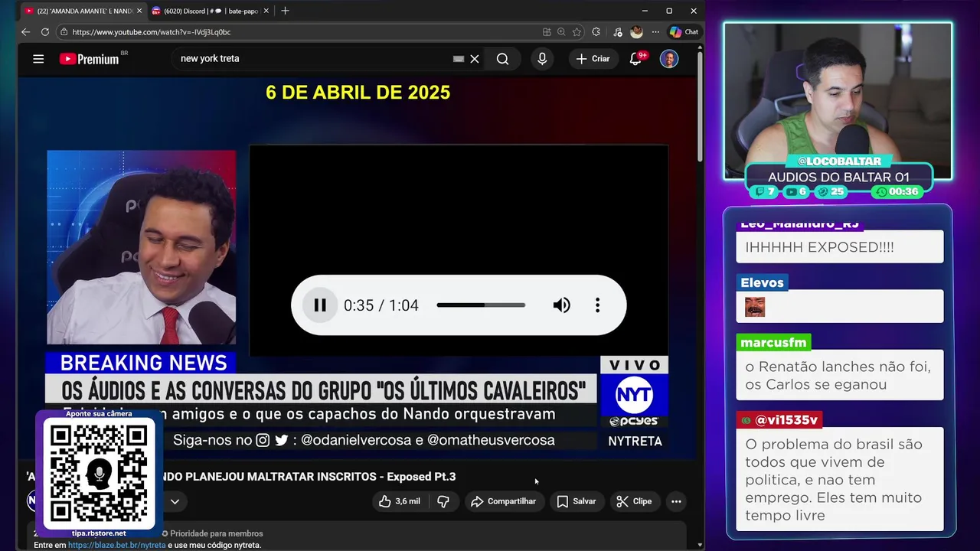Image resolution: width=980 pixels, height=551 pixels.
Task: Open the on-screen keyboard in search box
Action: [459, 59]
